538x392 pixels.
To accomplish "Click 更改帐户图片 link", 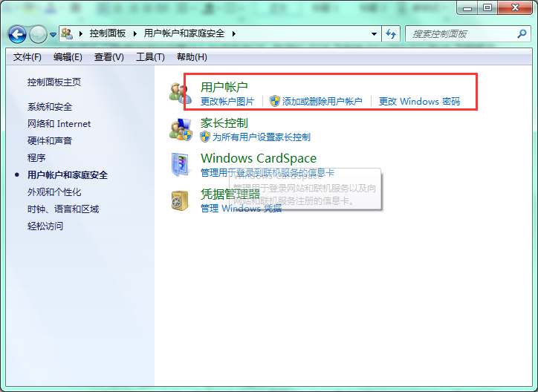I will tap(227, 102).
